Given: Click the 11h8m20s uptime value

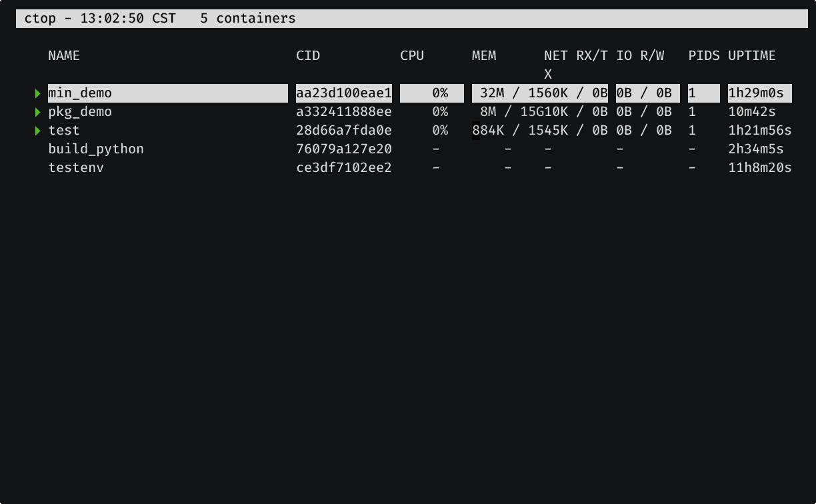Looking at the screenshot, I should point(760,168).
